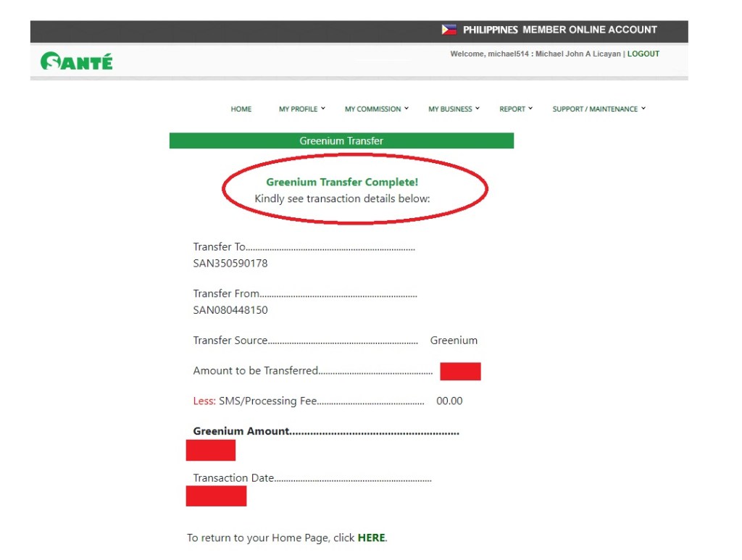This screenshot has width=742, height=560.
Task: Expand the MY BUSINESS dropdown arrow
Action: pos(478,109)
